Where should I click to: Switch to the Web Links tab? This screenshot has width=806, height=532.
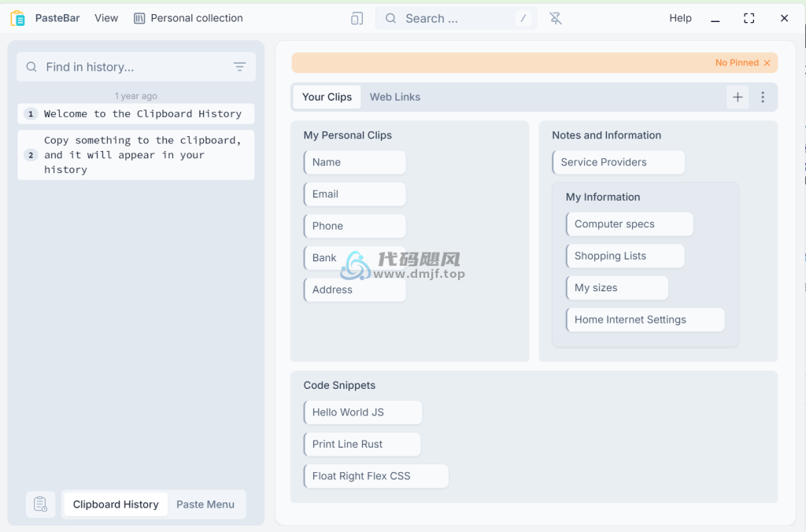pyautogui.click(x=395, y=97)
